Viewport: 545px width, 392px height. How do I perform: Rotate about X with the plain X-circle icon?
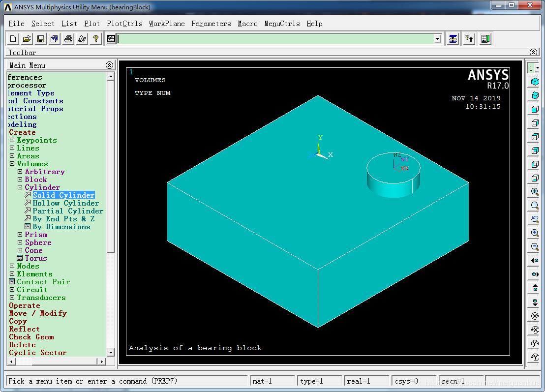click(535, 316)
